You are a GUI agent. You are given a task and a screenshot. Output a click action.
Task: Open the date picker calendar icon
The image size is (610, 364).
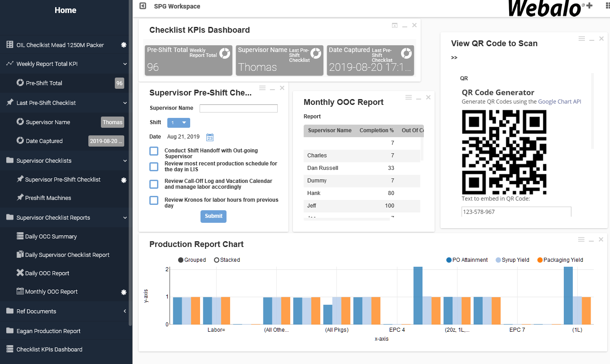click(x=209, y=137)
